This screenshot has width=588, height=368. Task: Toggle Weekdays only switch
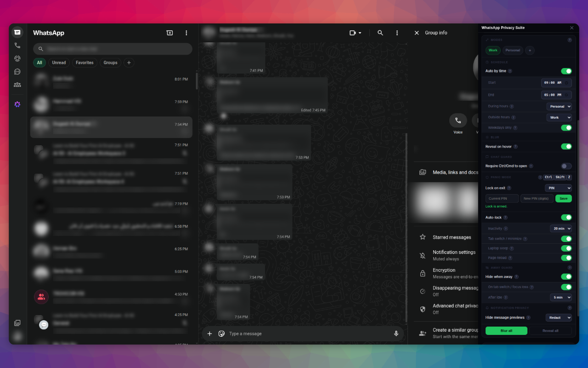566,128
